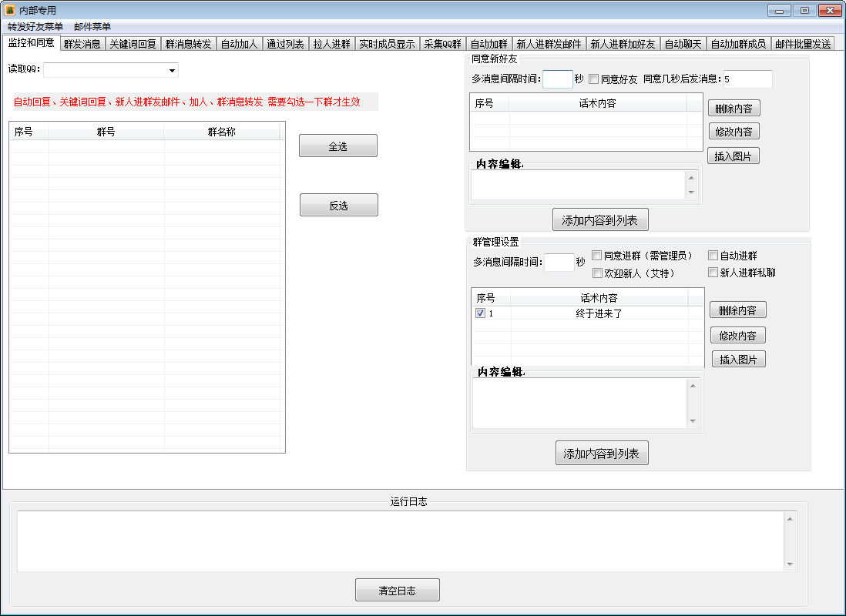Click 插入图片 in the 群管理设置 section

(x=738, y=358)
